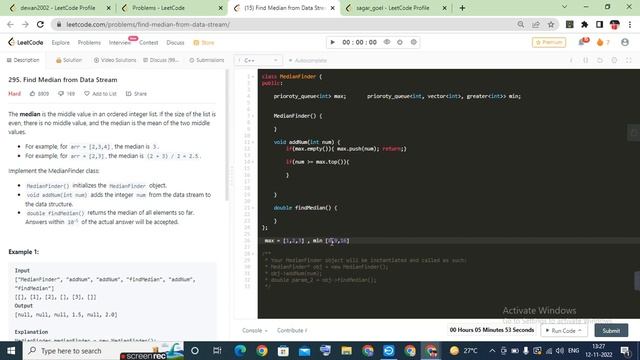Open Windows Start menu

[11, 351]
